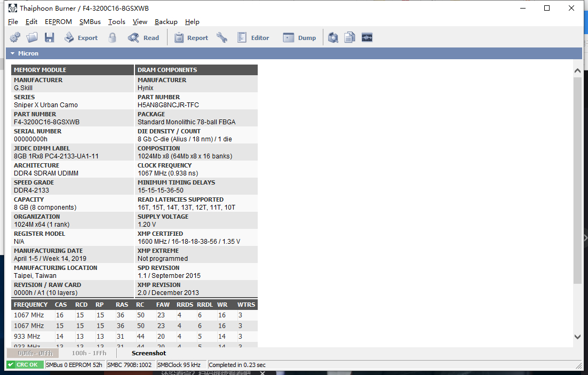Click the DRAM COMPONENTS table header

point(196,70)
